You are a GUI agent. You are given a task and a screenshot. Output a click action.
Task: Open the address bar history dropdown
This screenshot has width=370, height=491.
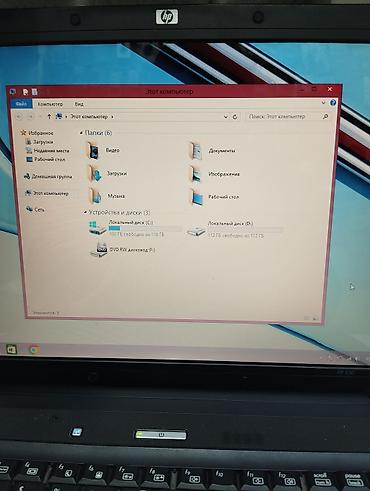point(226,117)
